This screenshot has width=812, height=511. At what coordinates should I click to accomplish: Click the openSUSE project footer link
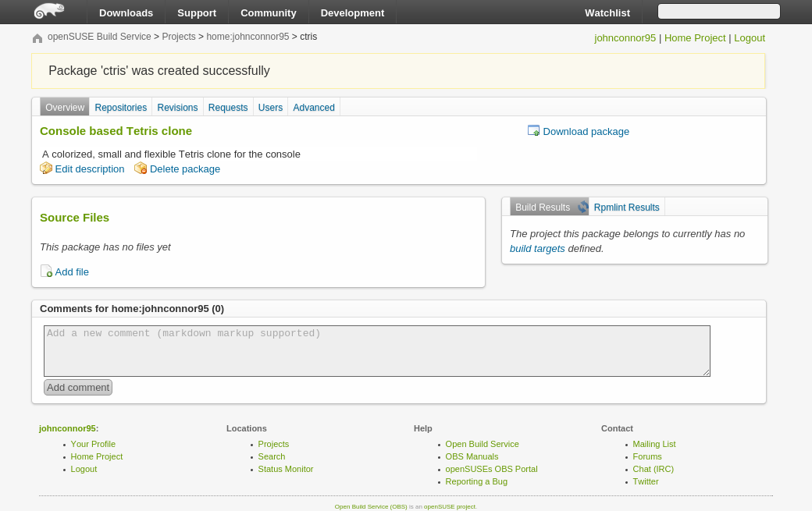(450, 507)
